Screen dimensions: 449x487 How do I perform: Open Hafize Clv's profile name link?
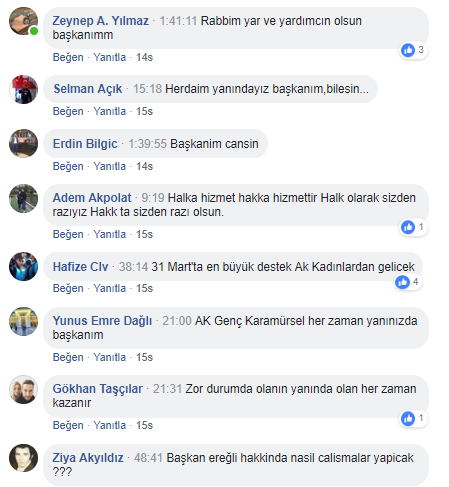click(80, 267)
